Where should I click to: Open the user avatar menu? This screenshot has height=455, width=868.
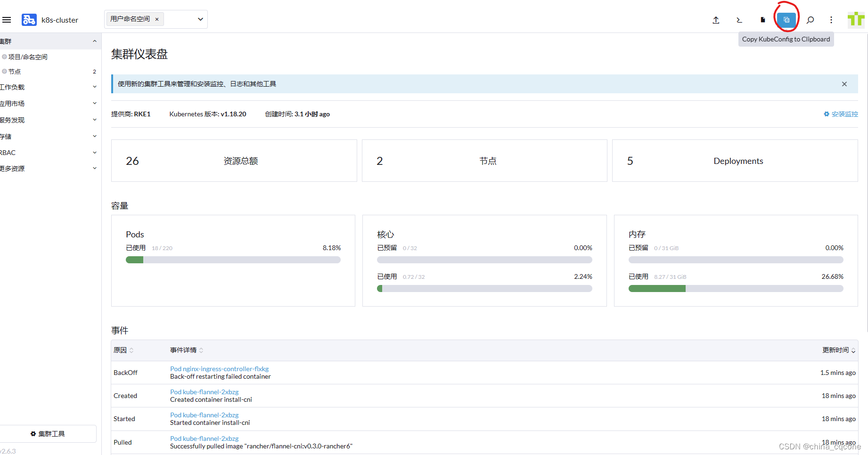(856, 20)
